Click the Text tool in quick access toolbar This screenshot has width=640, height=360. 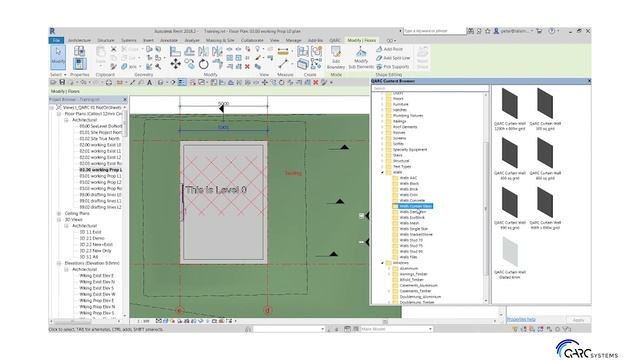149,82
